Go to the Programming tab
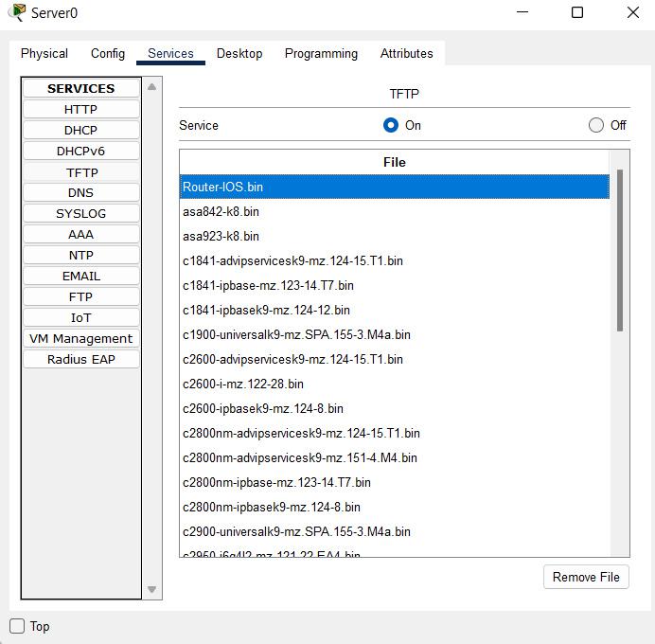This screenshot has height=644, width=655. 321,54
